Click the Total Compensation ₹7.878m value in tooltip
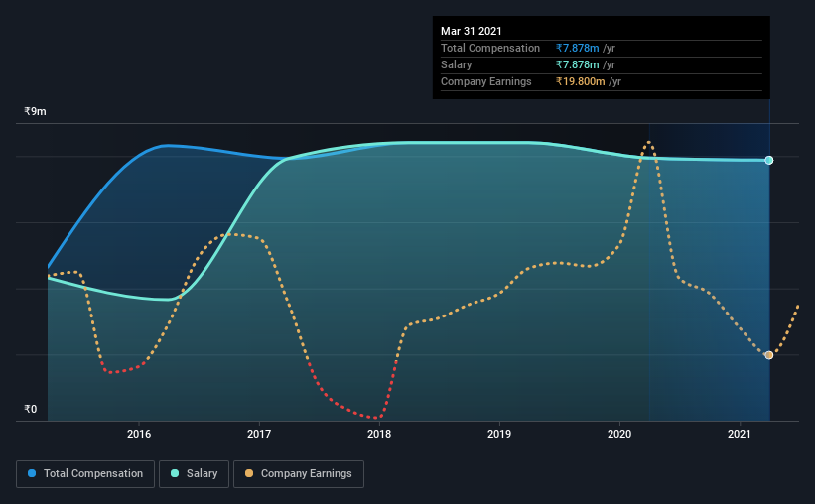This screenshot has height=504, width=815. 578,48
